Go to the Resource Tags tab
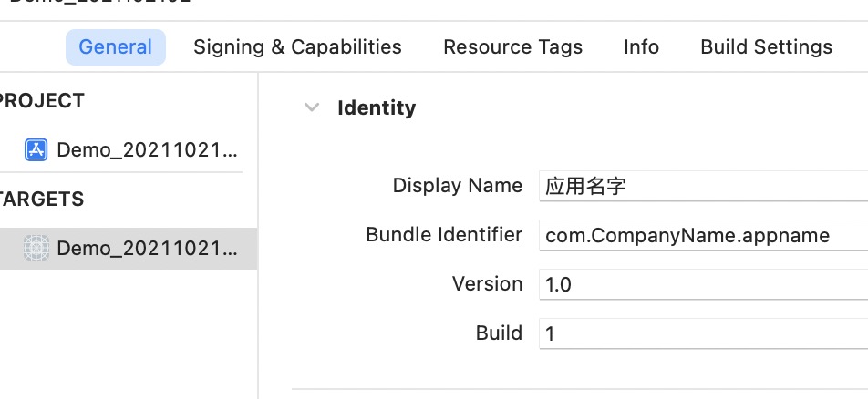This screenshot has height=399, width=868. tap(512, 47)
